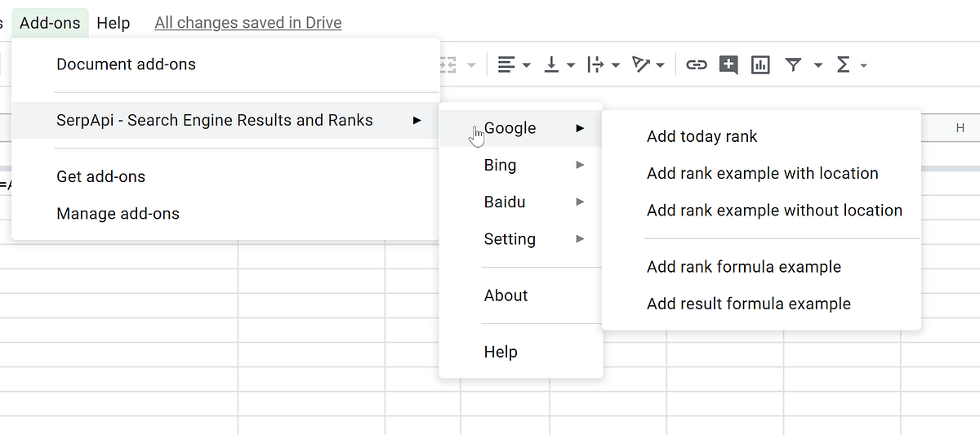Click the insert comment icon
Image resolution: width=980 pixels, height=435 pixels.
728,64
